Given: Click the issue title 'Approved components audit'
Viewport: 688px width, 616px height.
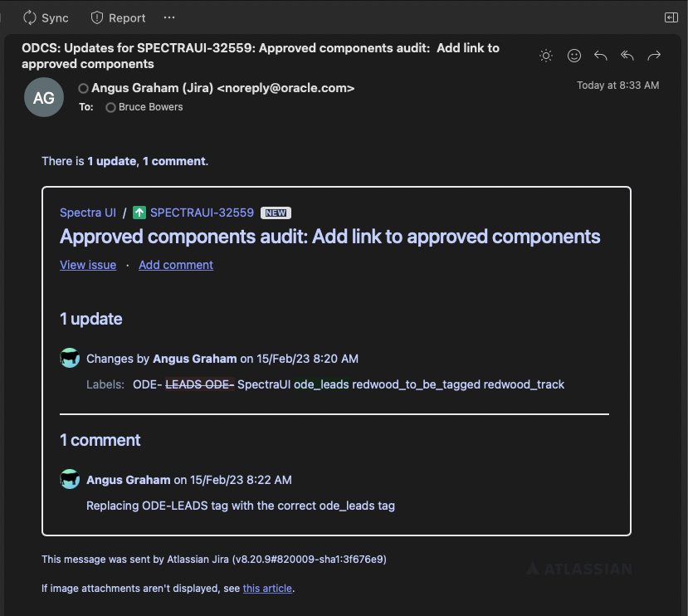Looking at the screenshot, I should (330, 237).
